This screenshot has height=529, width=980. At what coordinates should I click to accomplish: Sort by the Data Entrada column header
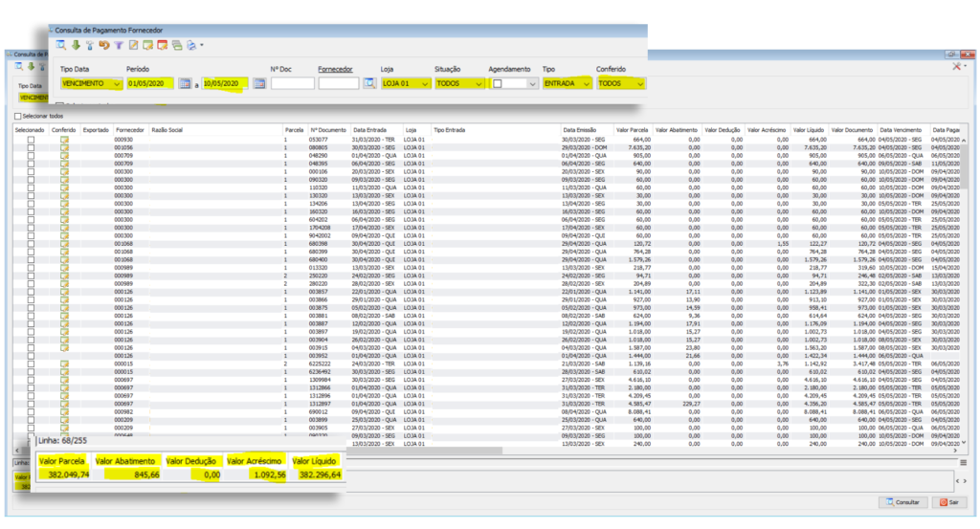point(375,130)
